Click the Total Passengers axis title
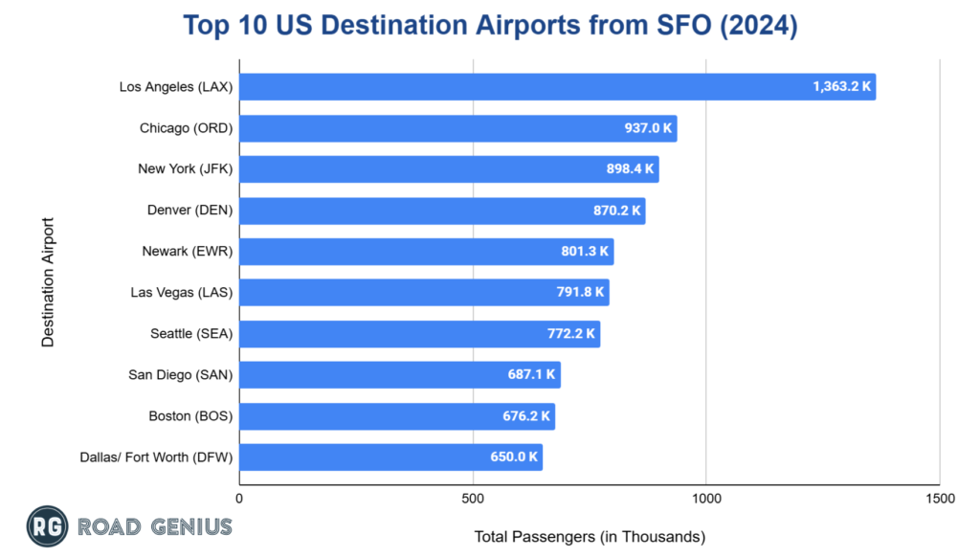The width and height of the screenshot is (980, 557). pyautogui.click(x=590, y=537)
